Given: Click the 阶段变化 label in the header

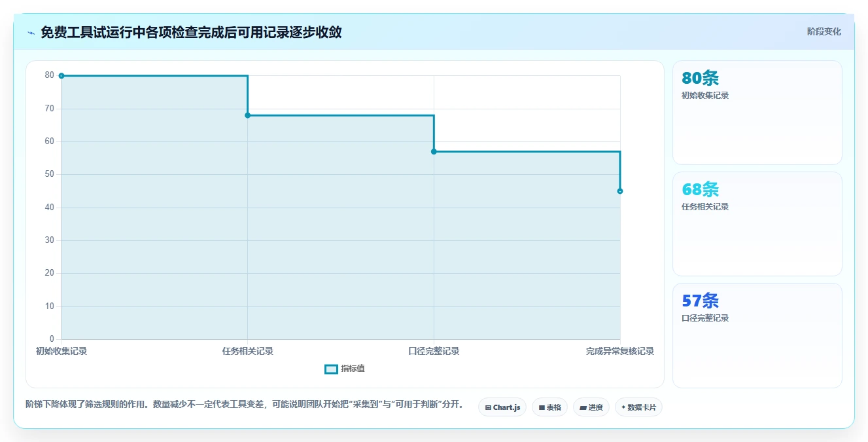Looking at the screenshot, I should (824, 31).
